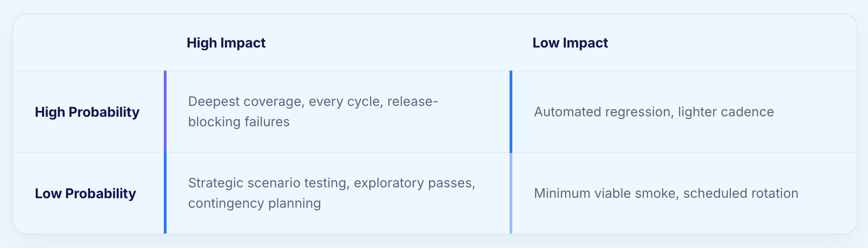The height and width of the screenshot is (248, 868).
Task: Open the Deepest coverage, every cycle cell
Action: pyautogui.click(x=337, y=112)
